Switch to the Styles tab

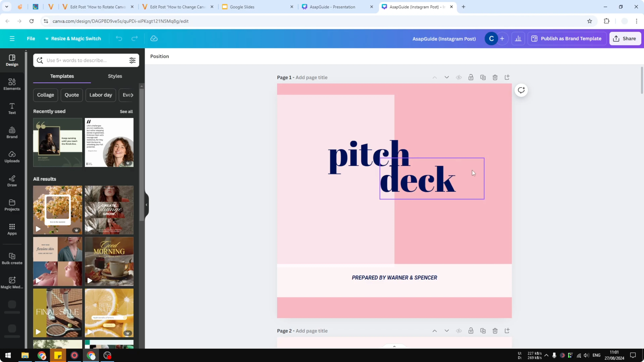[115, 76]
